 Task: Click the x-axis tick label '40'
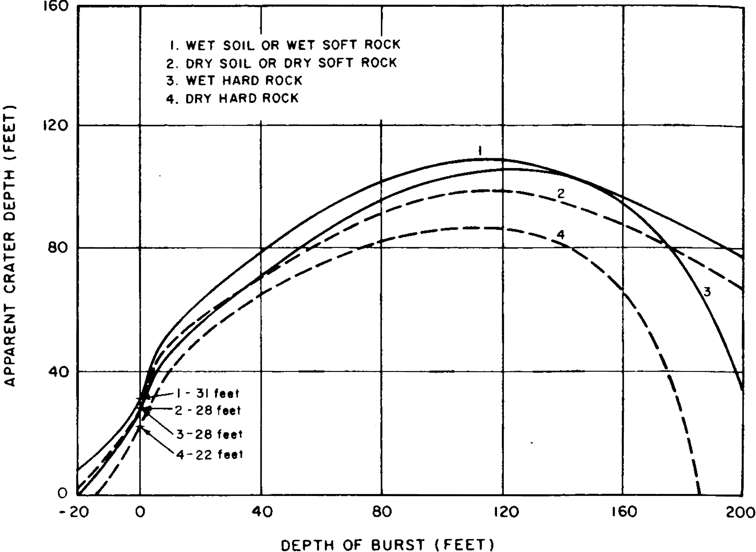coord(263,512)
